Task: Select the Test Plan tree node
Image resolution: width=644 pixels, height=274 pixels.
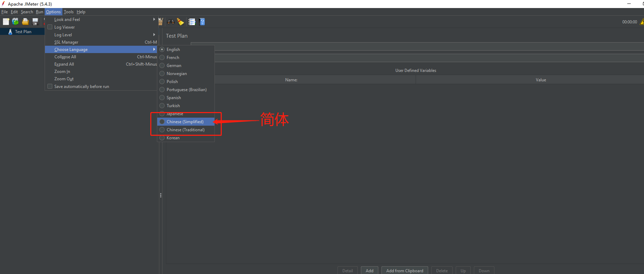Action: pos(23,31)
